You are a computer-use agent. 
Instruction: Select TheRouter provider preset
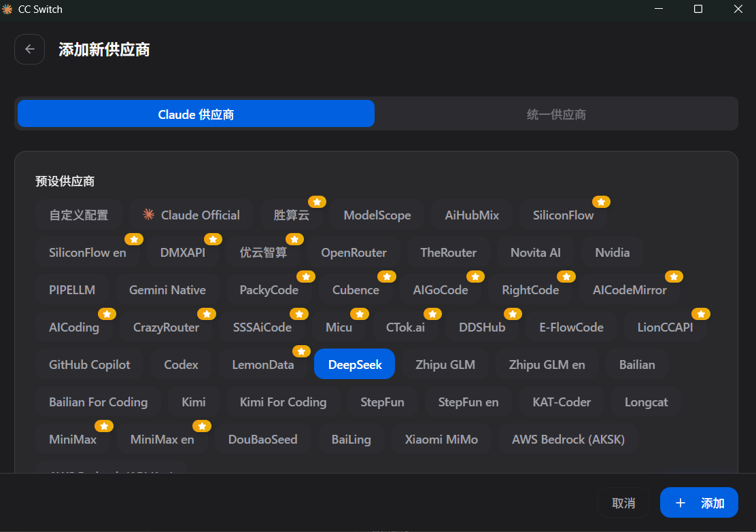448,253
